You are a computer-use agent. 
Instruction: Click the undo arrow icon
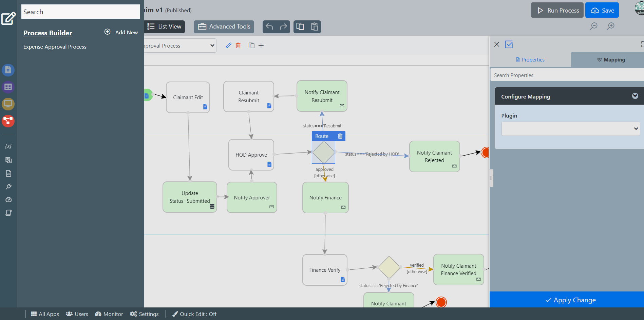269,26
